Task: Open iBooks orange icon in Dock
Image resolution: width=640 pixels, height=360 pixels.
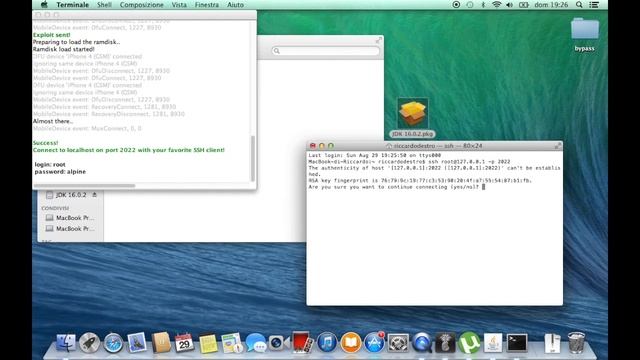Action: (351, 342)
